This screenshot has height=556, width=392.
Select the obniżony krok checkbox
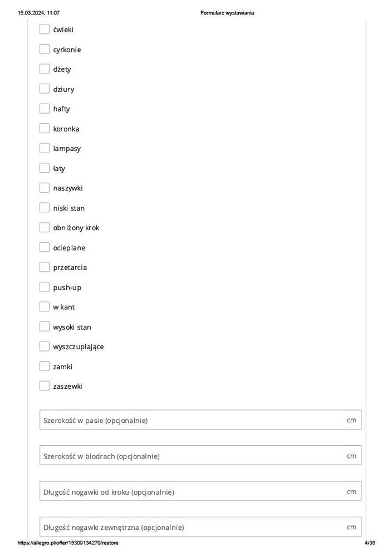pos(45,227)
